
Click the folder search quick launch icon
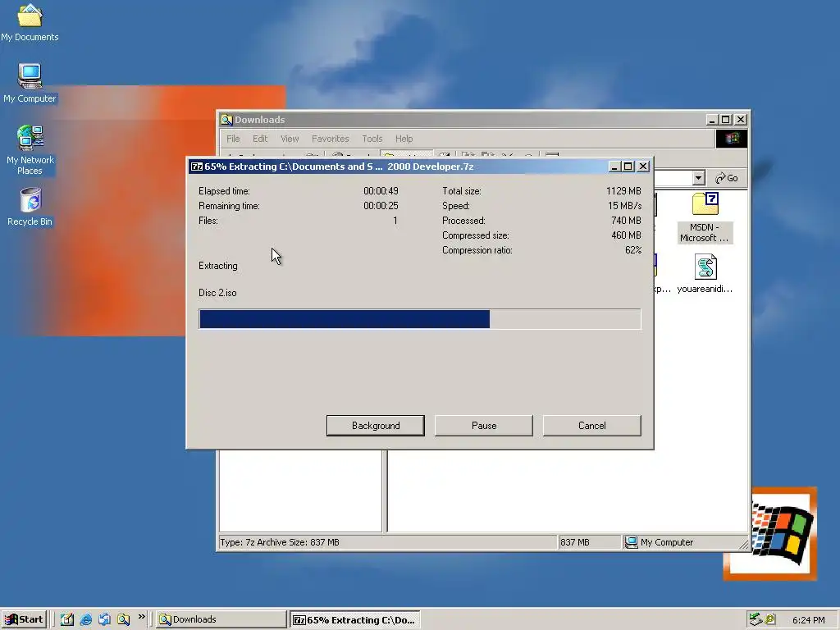point(123,619)
